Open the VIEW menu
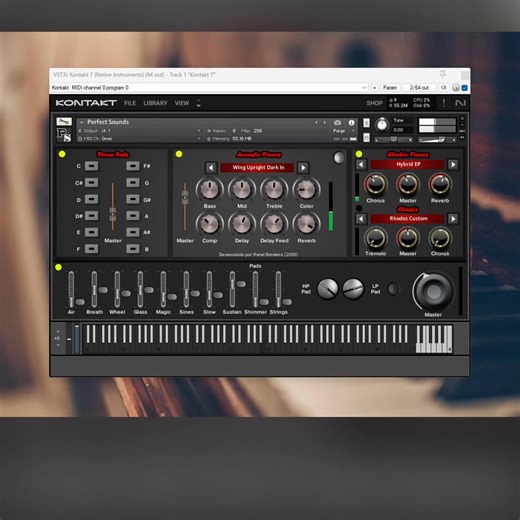This screenshot has height=520, width=520. 182,103
